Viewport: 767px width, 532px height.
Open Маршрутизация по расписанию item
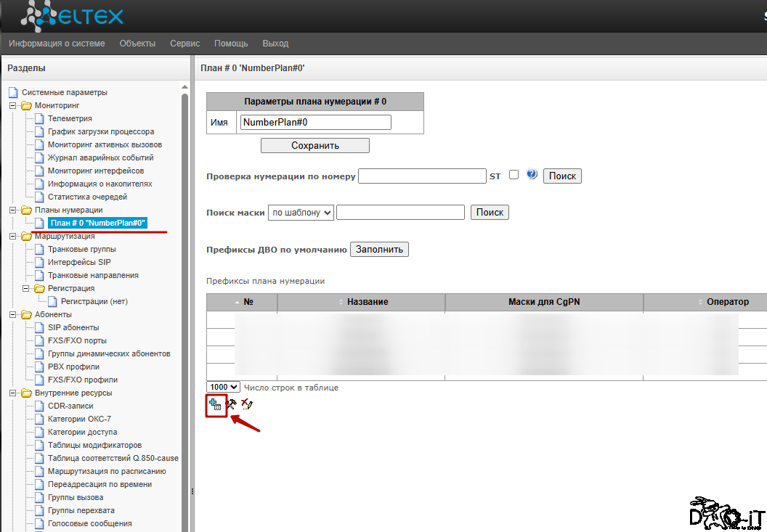pyautogui.click(x=107, y=471)
